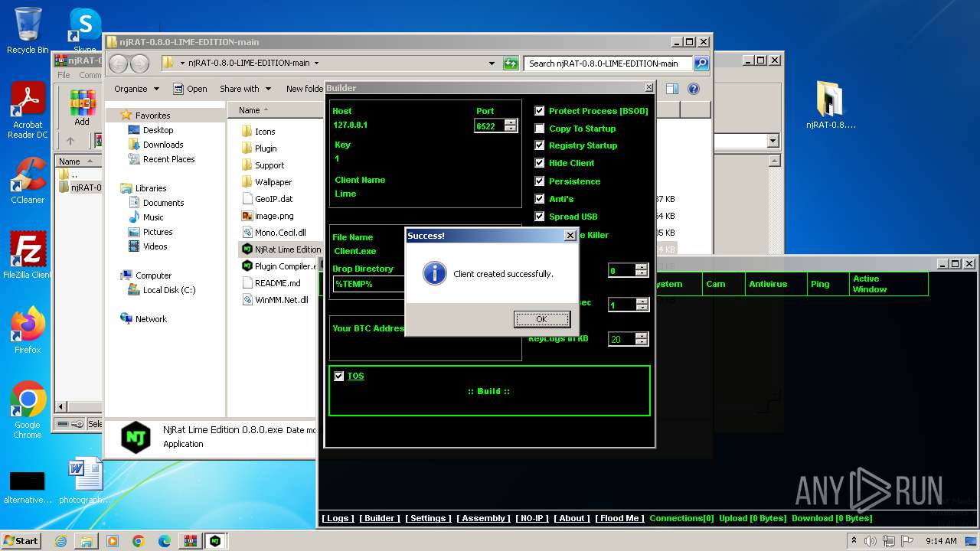Click the Explorer forward navigation arrow
Image resolution: width=980 pixels, height=551 pixels.
coord(139,64)
